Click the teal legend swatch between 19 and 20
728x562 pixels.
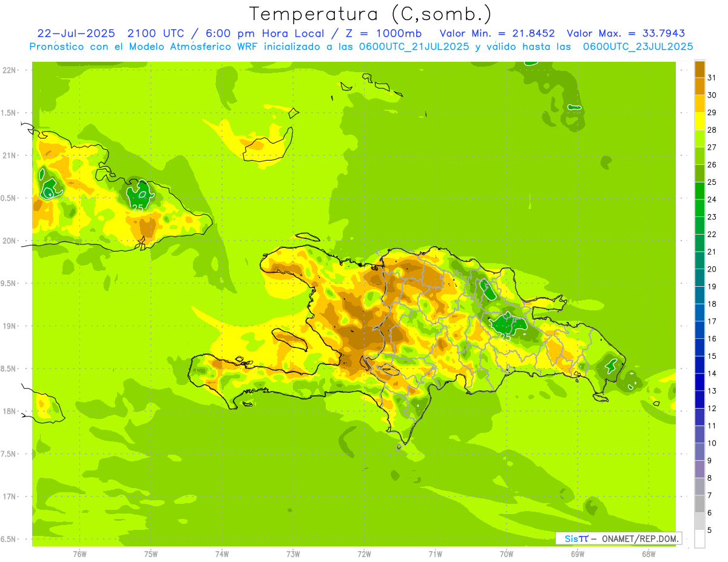pyautogui.click(x=699, y=278)
